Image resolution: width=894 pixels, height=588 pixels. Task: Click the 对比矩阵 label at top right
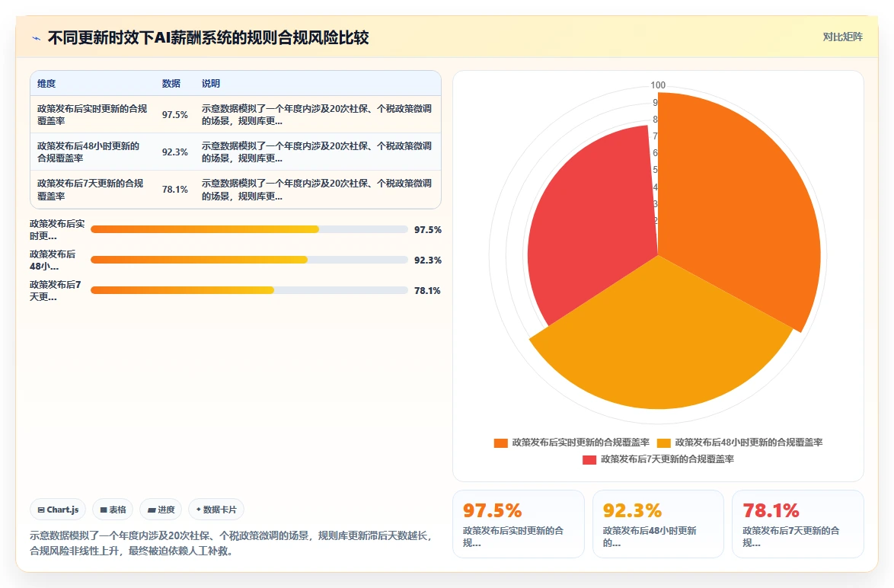pyautogui.click(x=842, y=37)
